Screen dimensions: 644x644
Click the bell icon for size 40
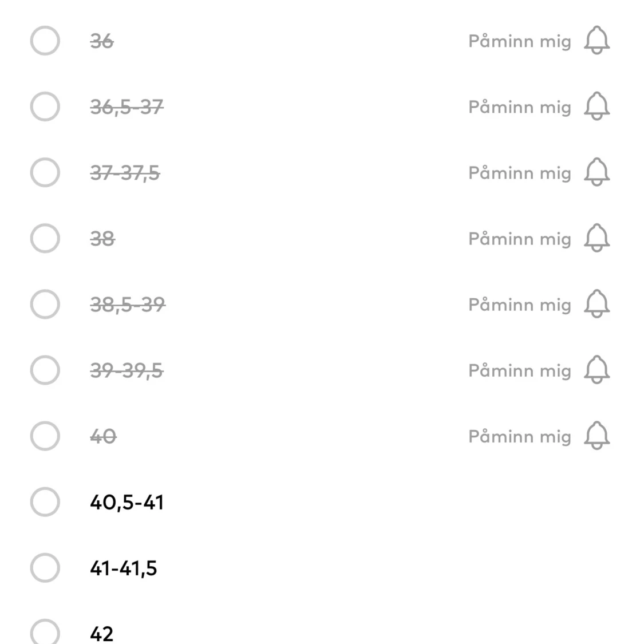coord(596,436)
